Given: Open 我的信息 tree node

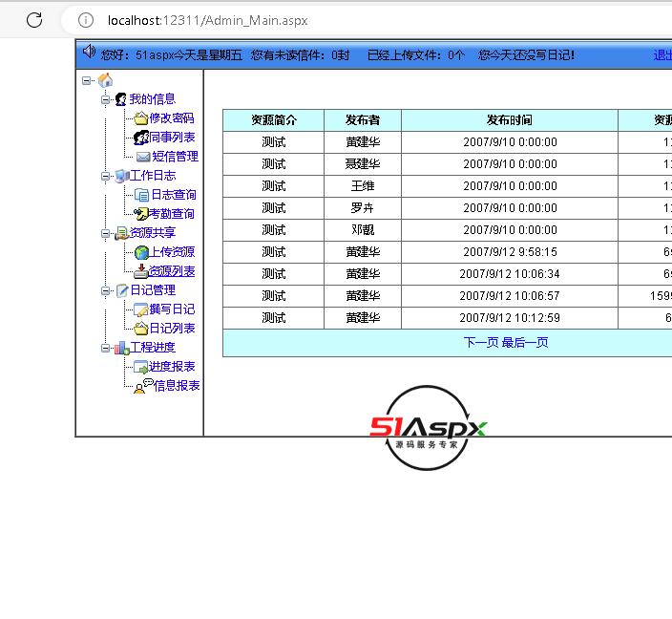Looking at the screenshot, I should (x=153, y=99).
